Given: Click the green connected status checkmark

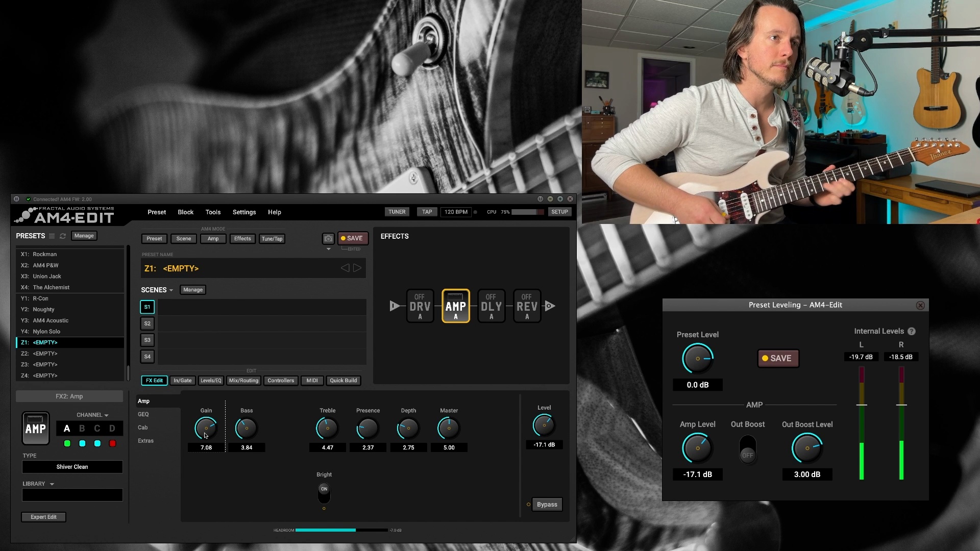Looking at the screenshot, I should coord(29,199).
